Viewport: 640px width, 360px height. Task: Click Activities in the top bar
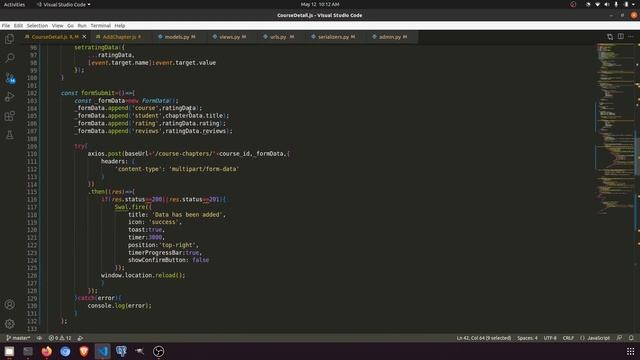tap(14, 4)
